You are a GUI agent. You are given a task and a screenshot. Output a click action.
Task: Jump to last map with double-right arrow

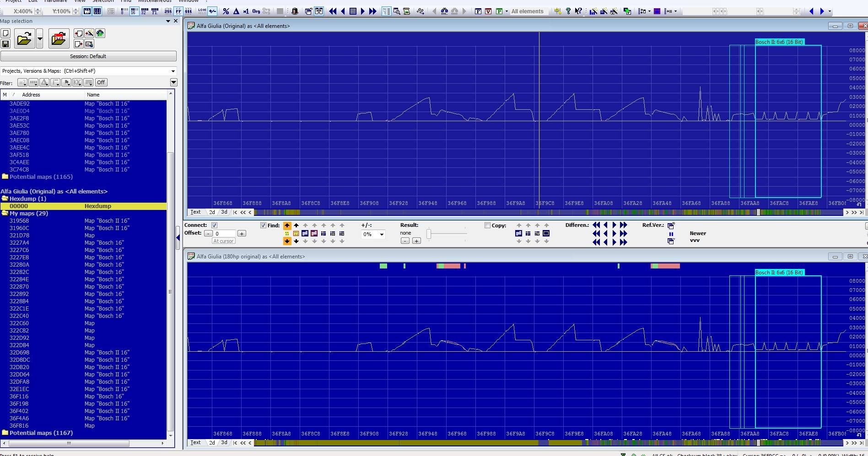(373, 11)
